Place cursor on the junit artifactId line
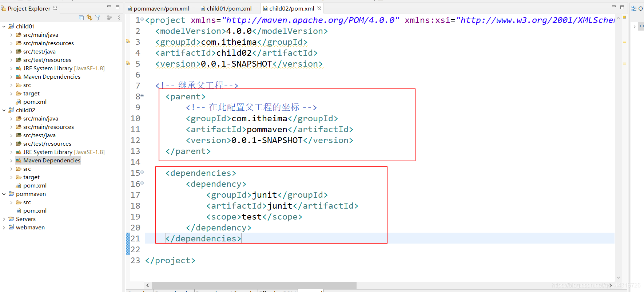644x292 pixels. (282, 206)
